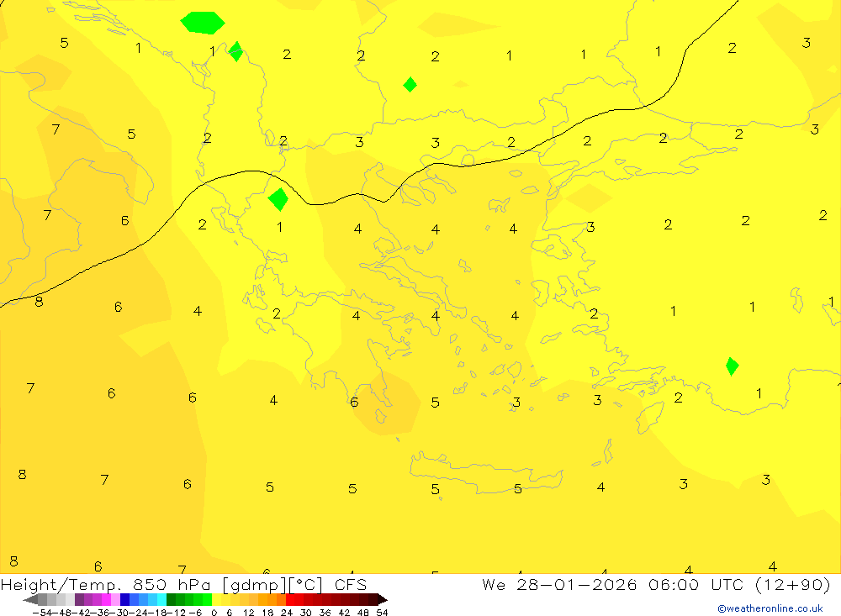Select the cyan legend swatch near -18

(161, 599)
